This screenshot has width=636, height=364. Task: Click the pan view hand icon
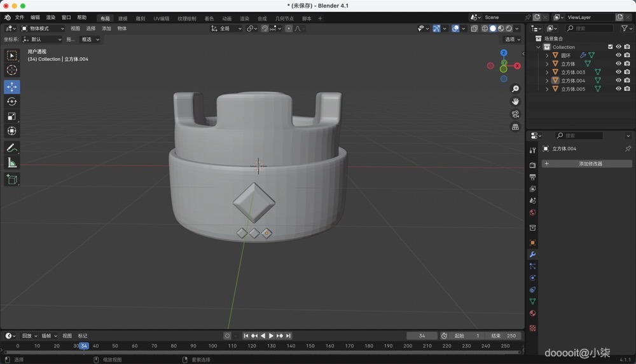coord(515,102)
